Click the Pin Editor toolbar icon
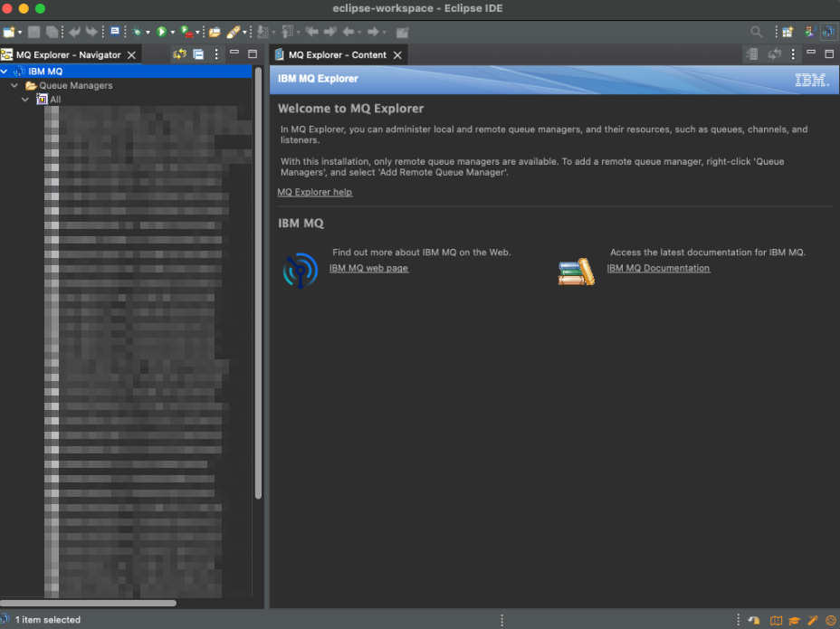This screenshot has height=629, width=840. click(x=402, y=33)
